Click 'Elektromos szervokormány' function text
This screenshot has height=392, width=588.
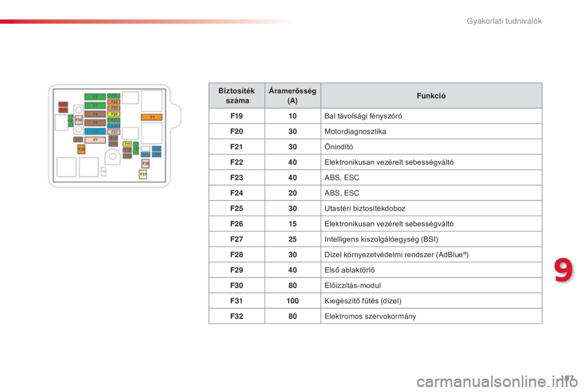(371, 316)
